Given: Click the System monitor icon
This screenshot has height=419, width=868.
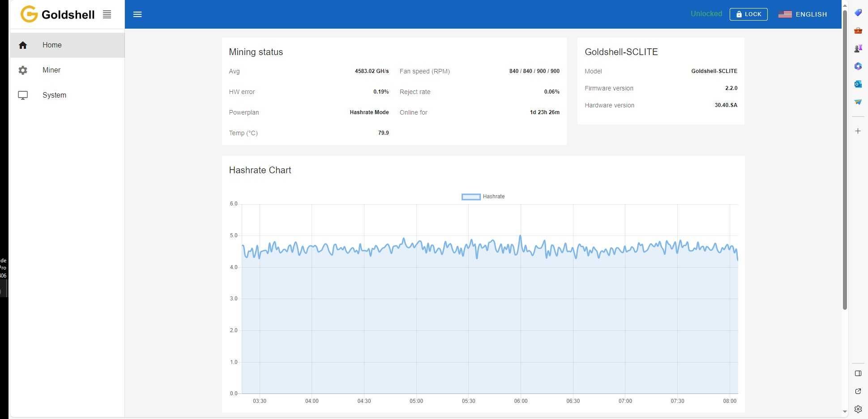Looking at the screenshot, I should [23, 95].
